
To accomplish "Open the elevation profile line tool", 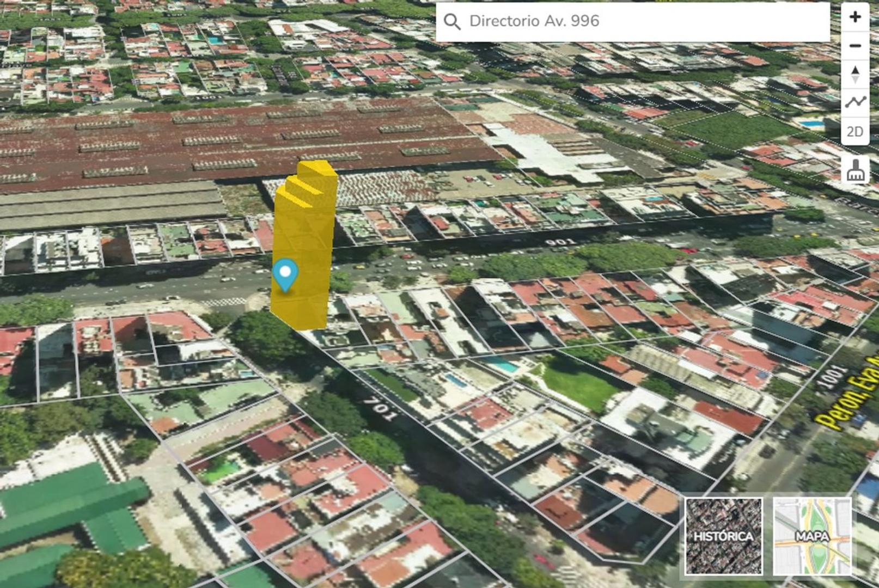I will (856, 101).
